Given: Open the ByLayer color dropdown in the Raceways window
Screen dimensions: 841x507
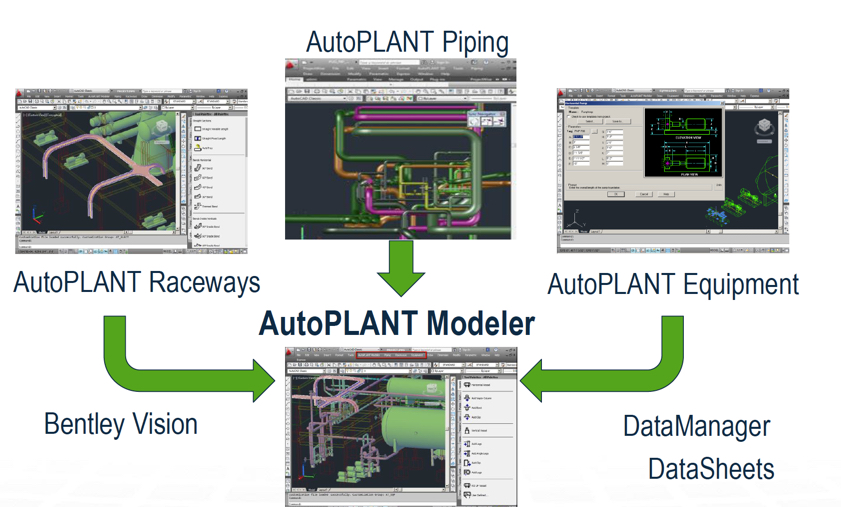Looking at the screenshot, I should pyautogui.click(x=176, y=107).
